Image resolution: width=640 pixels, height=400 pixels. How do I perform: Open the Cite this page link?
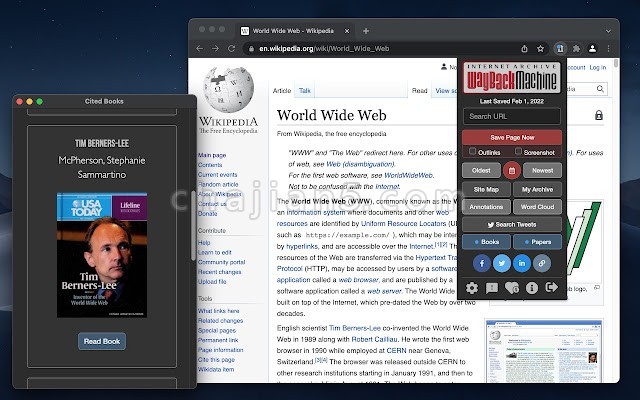(216, 360)
